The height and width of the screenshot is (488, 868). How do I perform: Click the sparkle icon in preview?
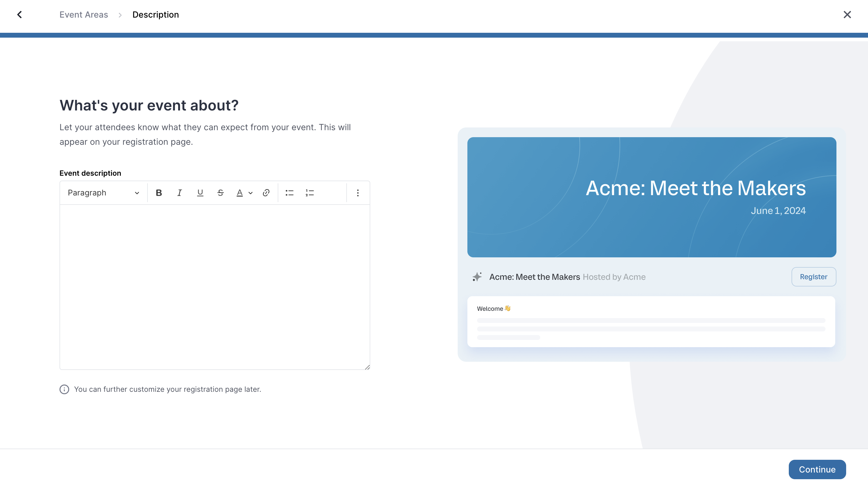click(x=477, y=277)
